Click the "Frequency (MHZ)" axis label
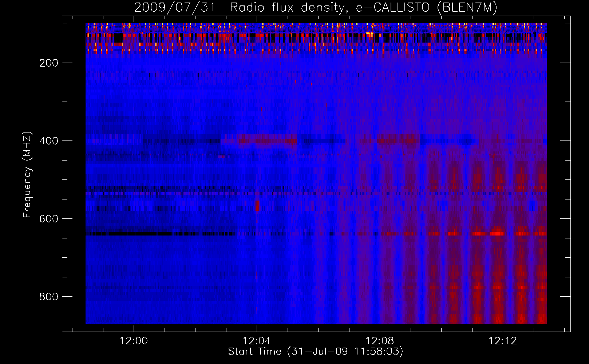 click(27, 174)
